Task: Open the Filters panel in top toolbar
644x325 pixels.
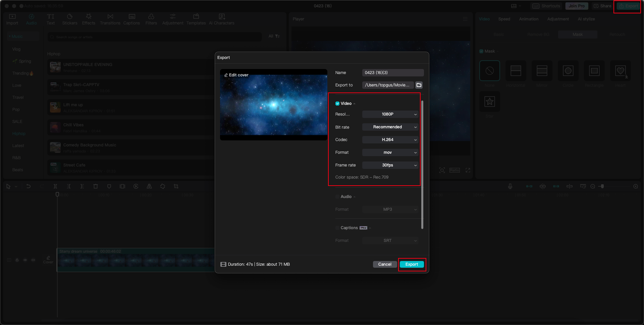Action: 151,19
